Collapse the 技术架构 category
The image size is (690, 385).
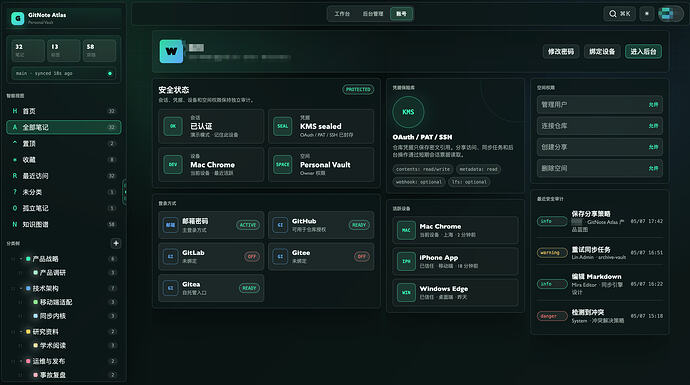point(21,288)
